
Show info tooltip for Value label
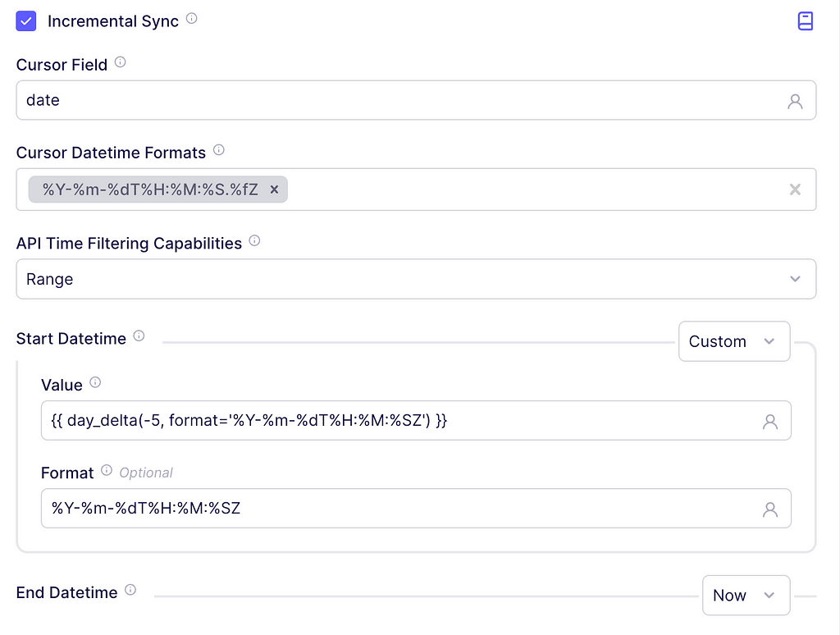(x=95, y=382)
